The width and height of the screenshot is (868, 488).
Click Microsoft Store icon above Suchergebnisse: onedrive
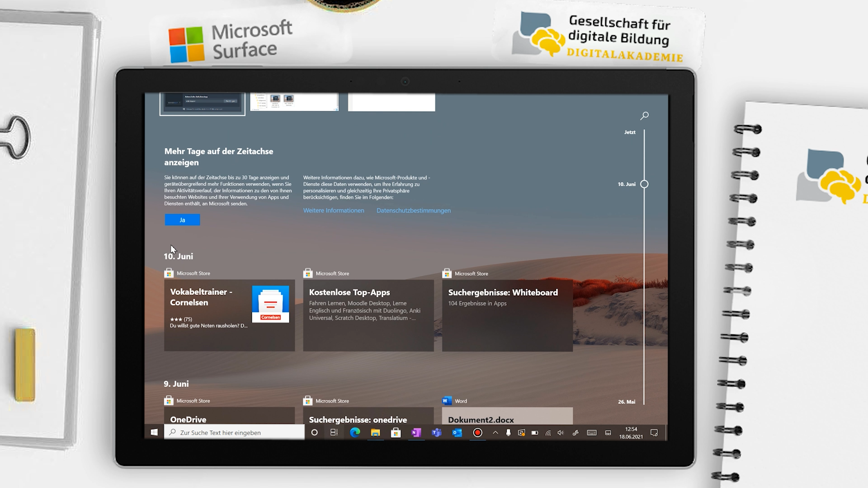(308, 400)
